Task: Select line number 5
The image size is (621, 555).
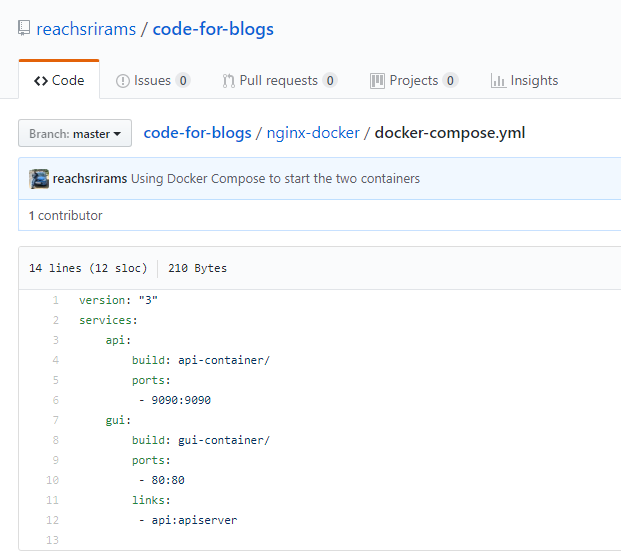Action: pos(56,380)
